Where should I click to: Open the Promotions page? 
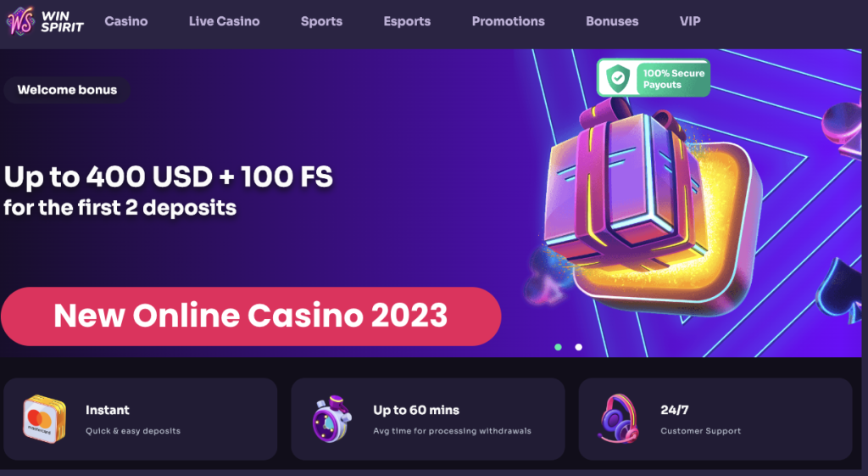click(509, 21)
